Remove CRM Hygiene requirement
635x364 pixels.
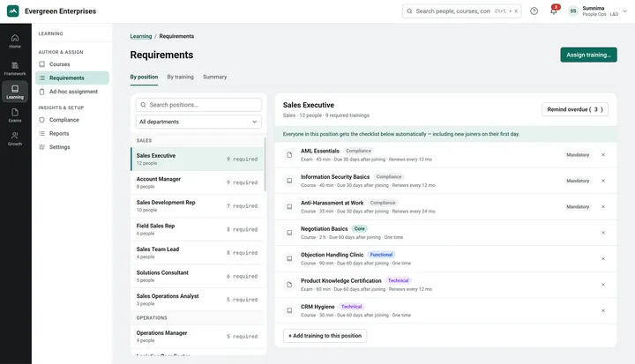pyautogui.click(x=603, y=310)
